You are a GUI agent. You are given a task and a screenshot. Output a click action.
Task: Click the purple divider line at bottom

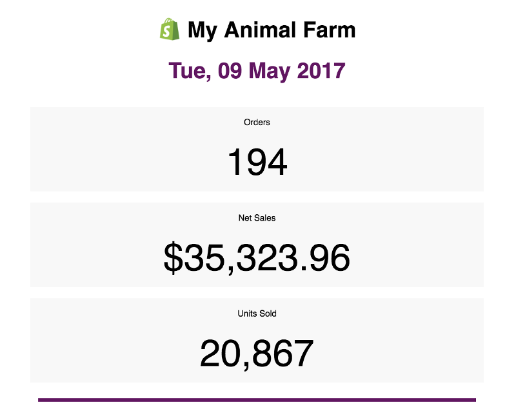click(257, 400)
